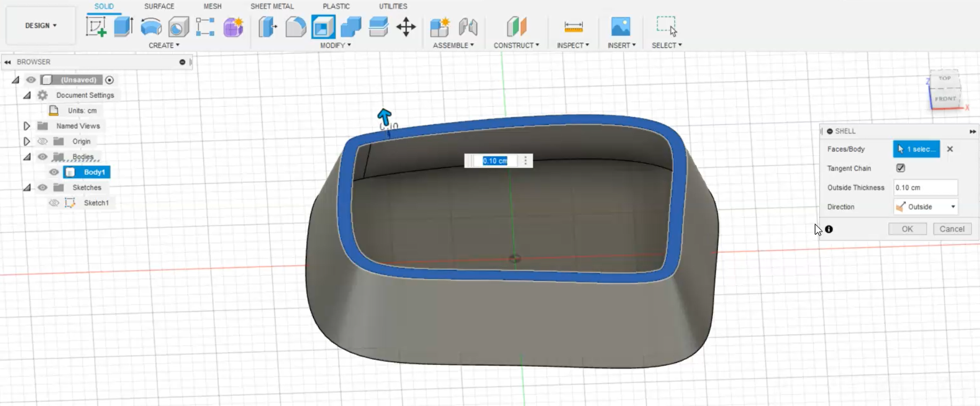This screenshot has height=406, width=980.
Task: Expand the Named Views tree node
Action: coord(26,126)
